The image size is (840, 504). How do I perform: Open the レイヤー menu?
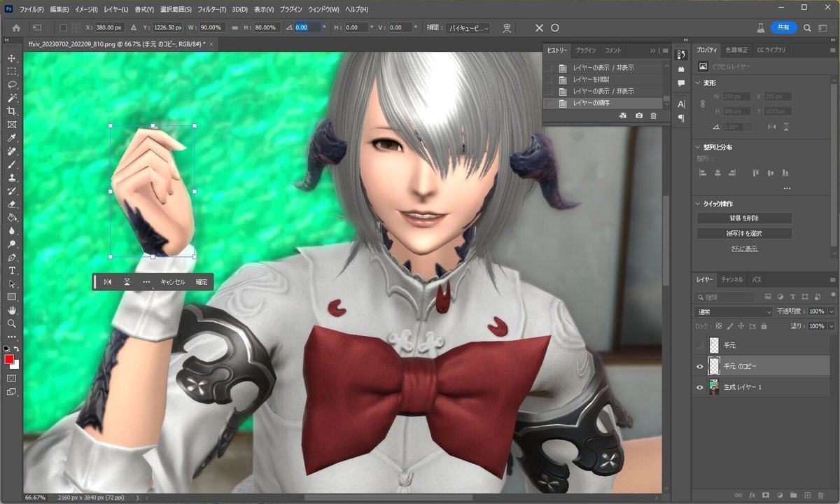point(116,10)
